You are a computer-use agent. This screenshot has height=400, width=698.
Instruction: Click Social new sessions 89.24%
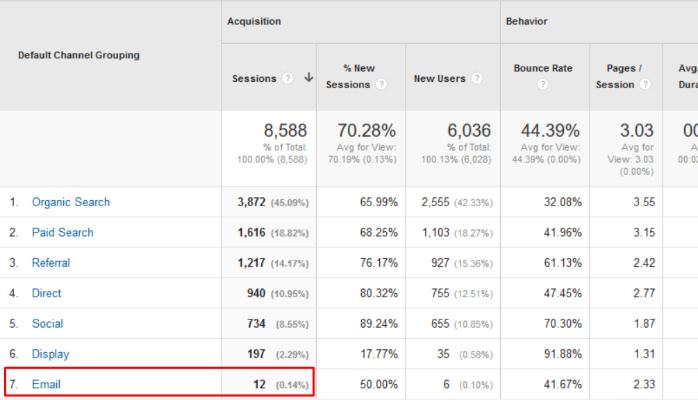(379, 323)
